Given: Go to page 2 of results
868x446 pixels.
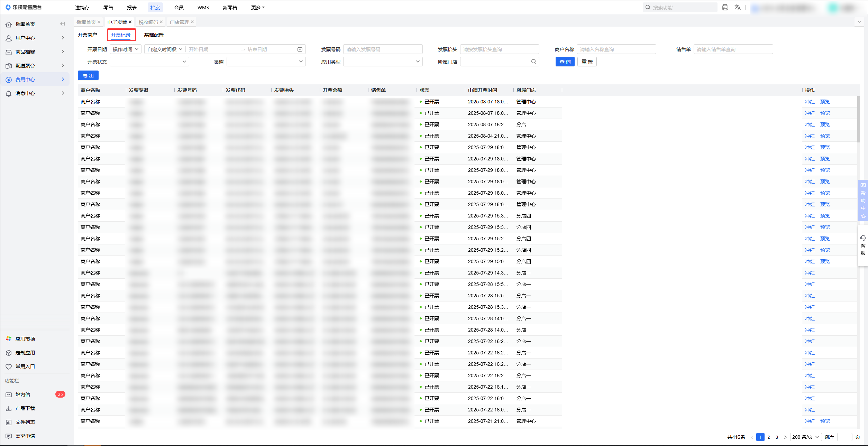Looking at the screenshot, I should 769,437.
